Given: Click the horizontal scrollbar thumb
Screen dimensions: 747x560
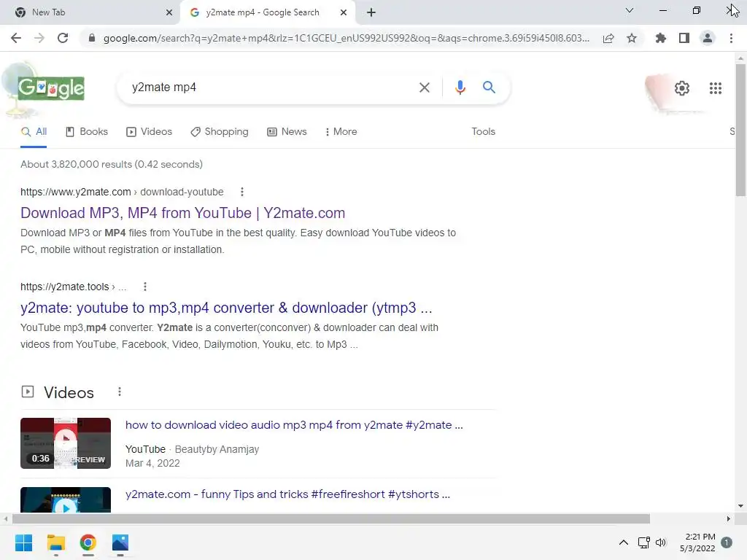Looking at the screenshot, I should tap(331, 518).
